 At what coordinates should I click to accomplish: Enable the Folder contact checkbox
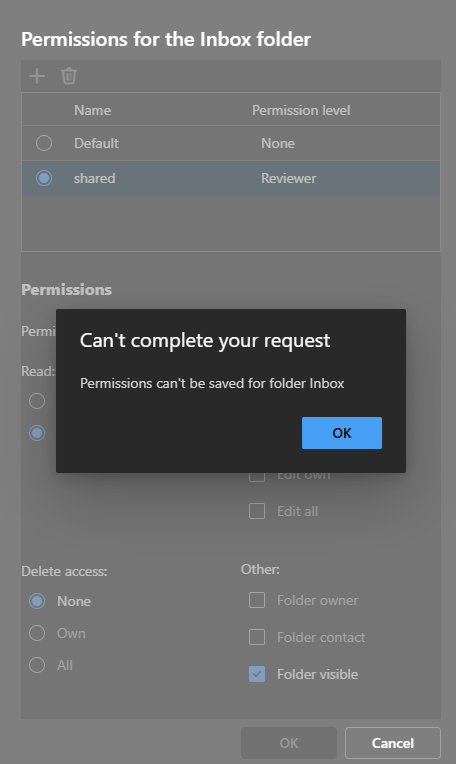(x=257, y=637)
